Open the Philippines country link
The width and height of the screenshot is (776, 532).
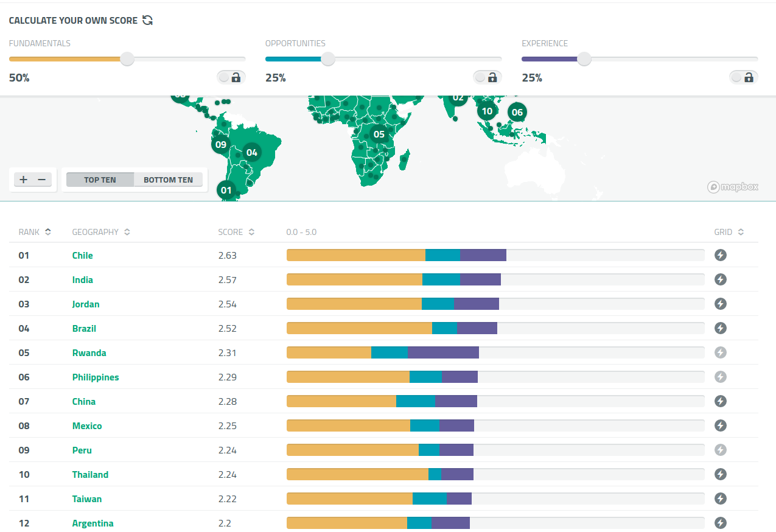96,377
